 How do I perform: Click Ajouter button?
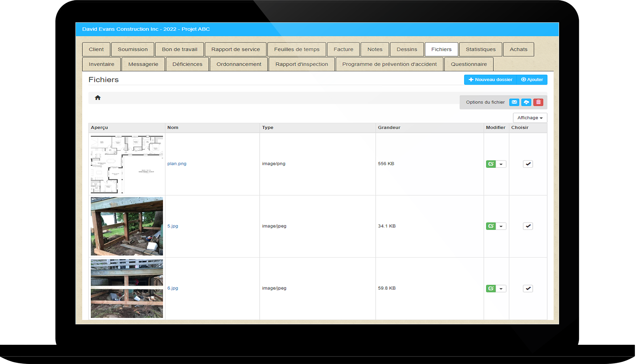pyautogui.click(x=532, y=80)
